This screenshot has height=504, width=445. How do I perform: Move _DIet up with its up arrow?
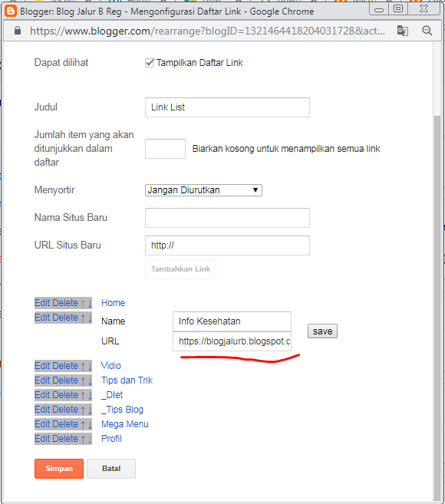83,395
